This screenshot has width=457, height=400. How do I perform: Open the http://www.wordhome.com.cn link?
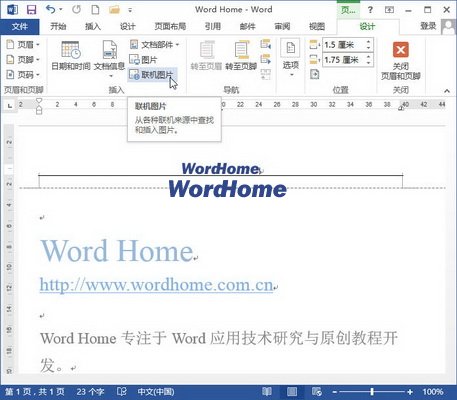(x=156, y=285)
